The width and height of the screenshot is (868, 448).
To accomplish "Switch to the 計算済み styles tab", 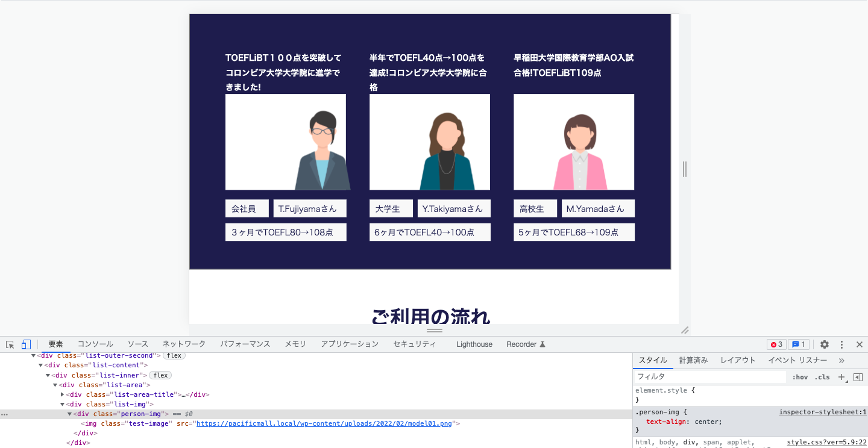I will point(693,360).
